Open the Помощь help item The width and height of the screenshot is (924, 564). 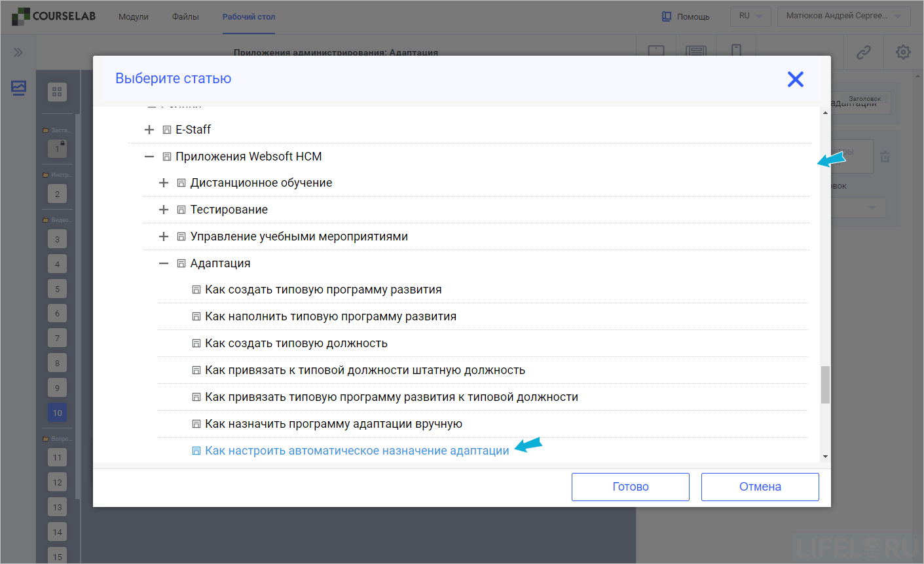click(x=685, y=16)
